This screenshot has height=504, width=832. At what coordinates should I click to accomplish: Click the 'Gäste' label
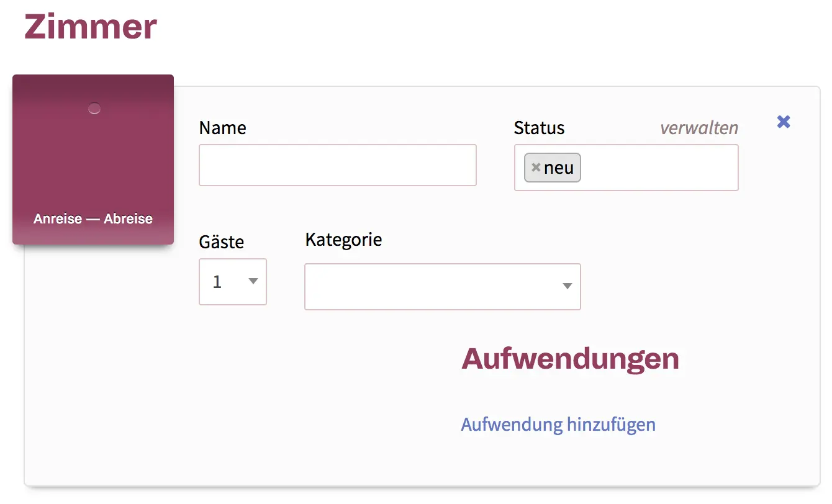[221, 241]
